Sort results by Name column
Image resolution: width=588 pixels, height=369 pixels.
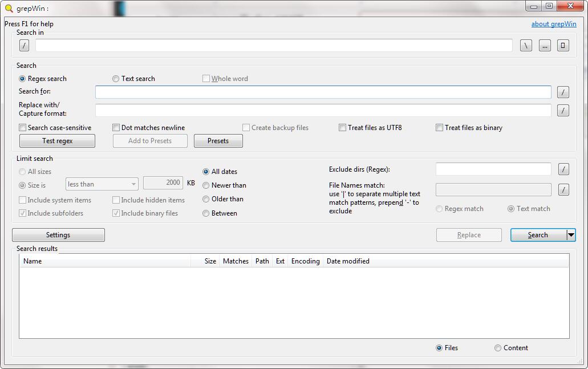point(105,261)
